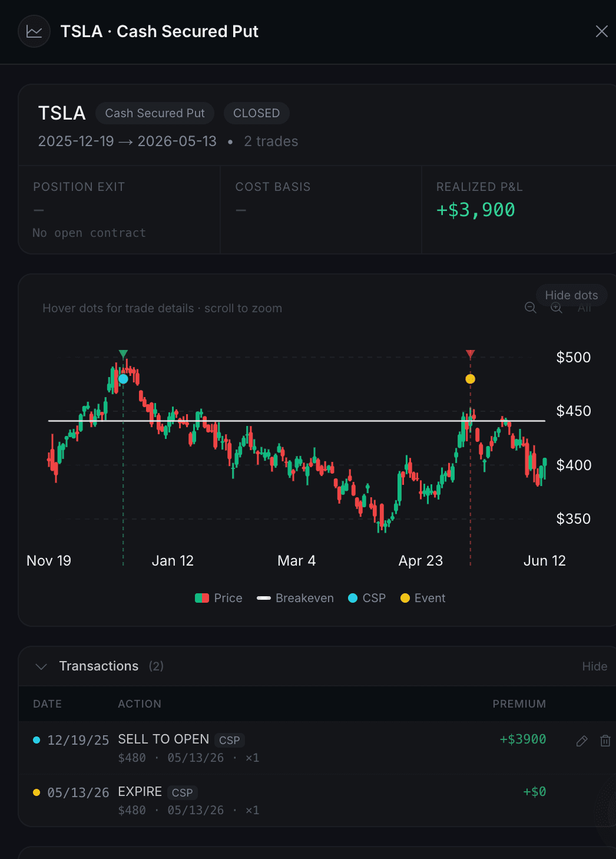Image resolution: width=616 pixels, height=859 pixels.
Task: Zoom out the chart with magnifier minus
Action: (531, 308)
